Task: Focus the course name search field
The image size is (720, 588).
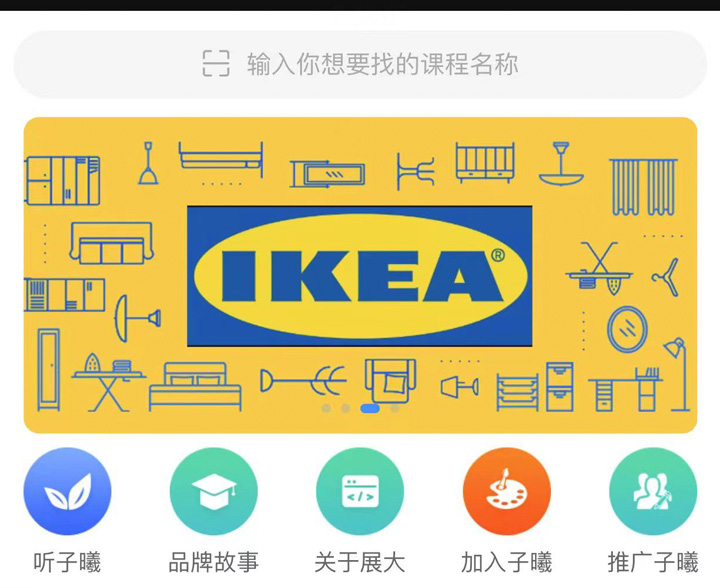Action: click(360, 64)
